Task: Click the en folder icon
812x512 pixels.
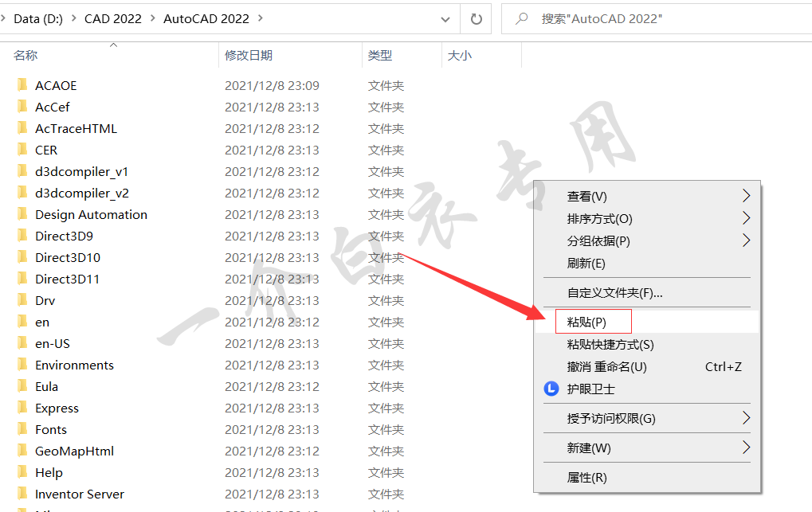Action: pyautogui.click(x=22, y=322)
